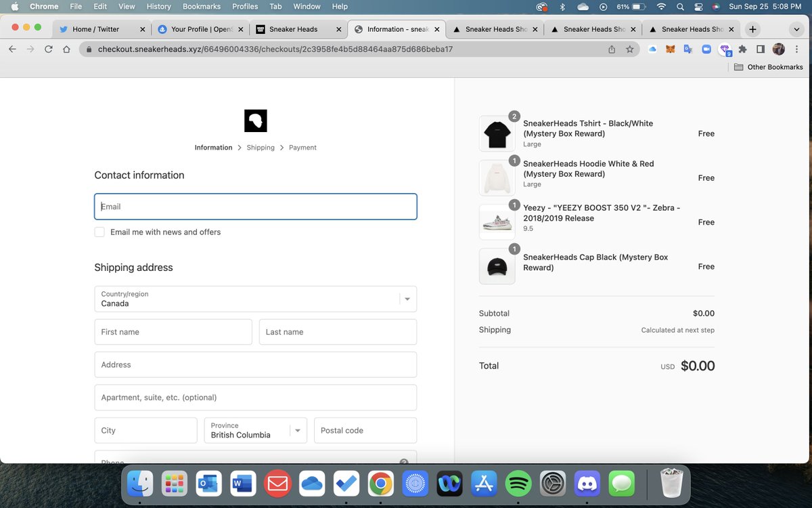Focus the Email input field
The height and width of the screenshot is (508, 812).
[x=256, y=207]
